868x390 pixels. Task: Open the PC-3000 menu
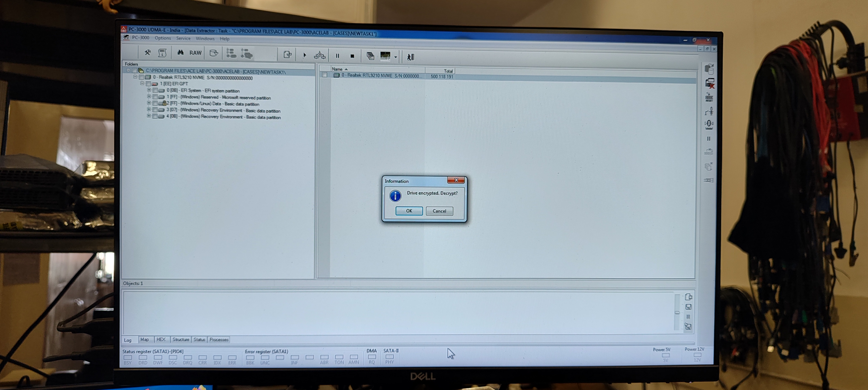[140, 38]
